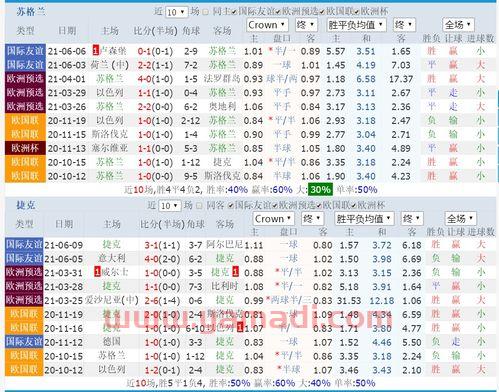This screenshot has height=392, width=499.
Task: Uncheck 国际友谊 filter in 苏格兰 section
Action: pos(235,12)
